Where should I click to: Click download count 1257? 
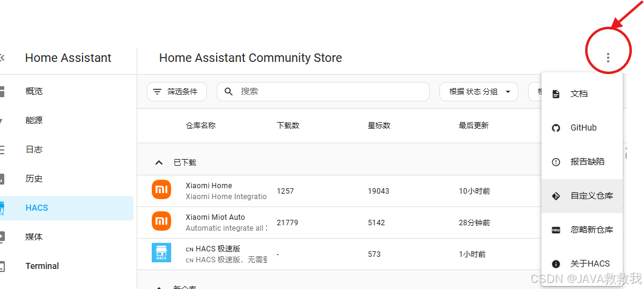point(285,191)
